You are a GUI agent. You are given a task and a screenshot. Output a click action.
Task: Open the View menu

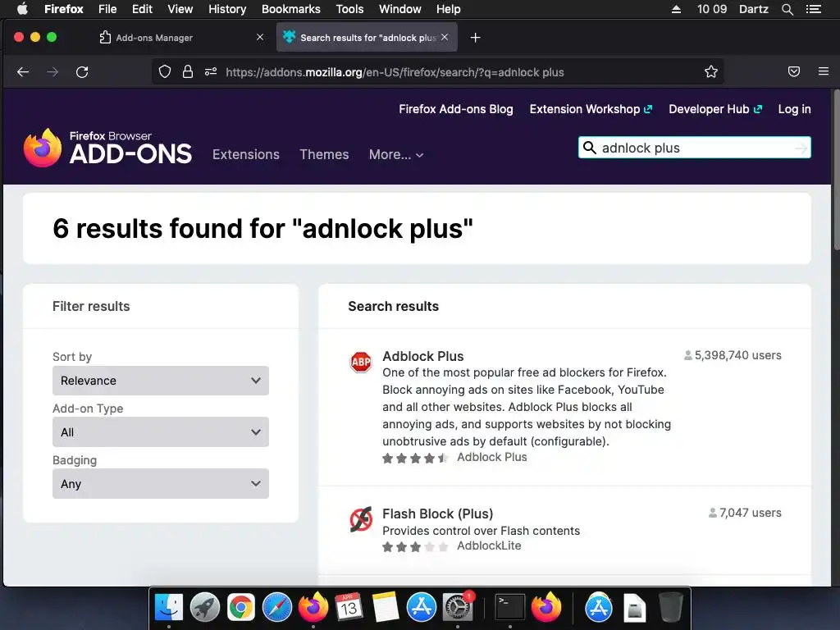coord(180,9)
